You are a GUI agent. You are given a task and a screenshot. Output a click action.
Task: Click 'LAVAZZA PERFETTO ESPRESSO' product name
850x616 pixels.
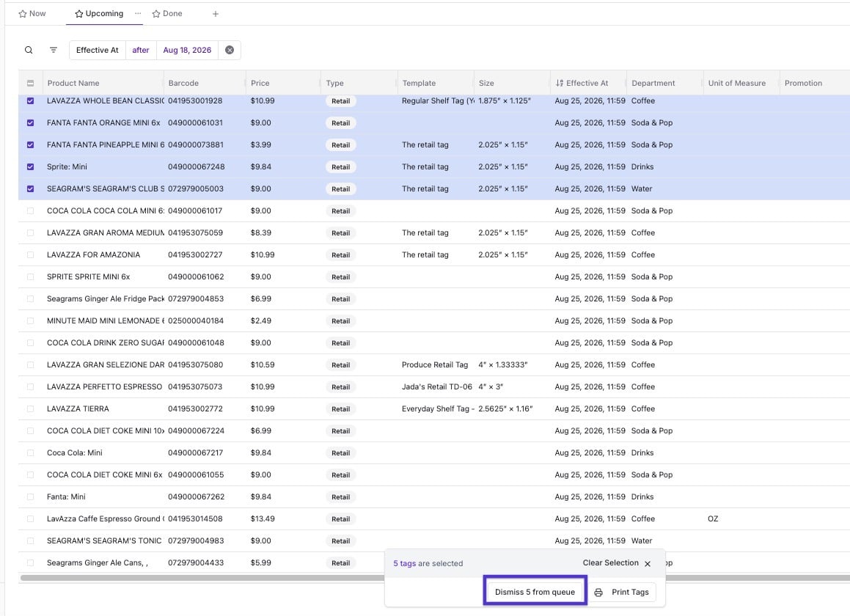tap(104, 386)
